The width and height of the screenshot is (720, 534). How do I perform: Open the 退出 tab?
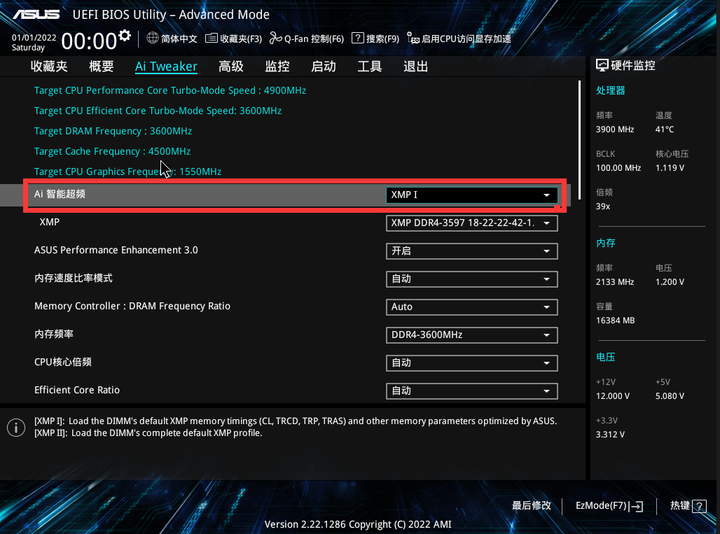(x=416, y=67)
